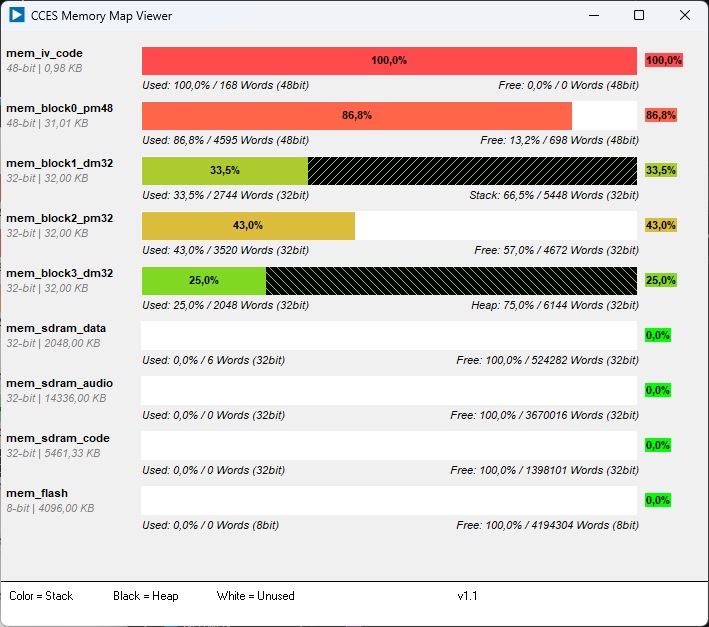Select the mem_block2_pm32 label
The height and width of the screenshot is (627, 709).
click(59, 218)
